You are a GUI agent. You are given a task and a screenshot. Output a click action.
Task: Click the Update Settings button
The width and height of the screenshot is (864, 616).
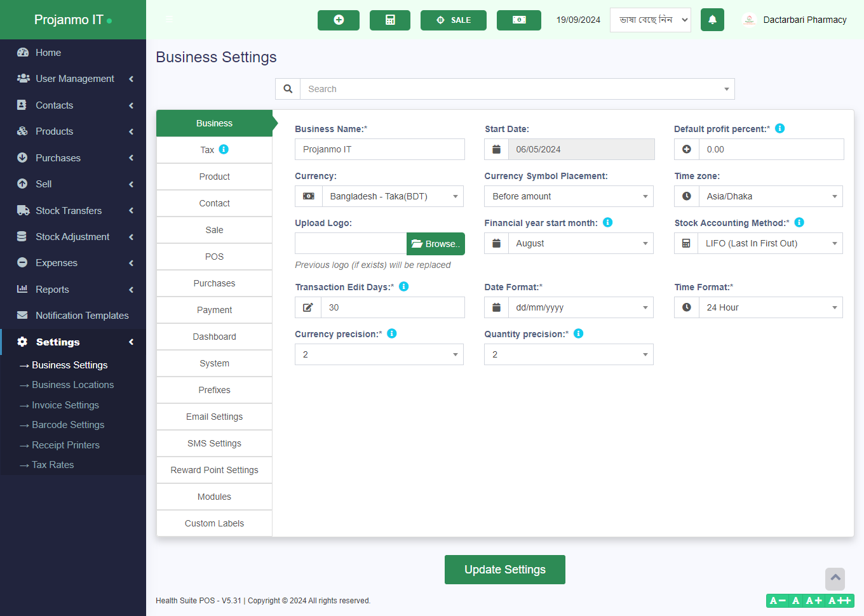pyautogui.click(x=504, y=570)
